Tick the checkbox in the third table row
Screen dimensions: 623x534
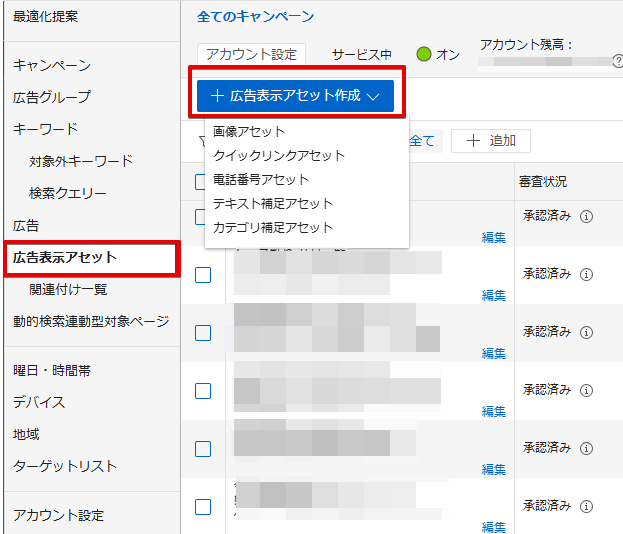(203, 333)
